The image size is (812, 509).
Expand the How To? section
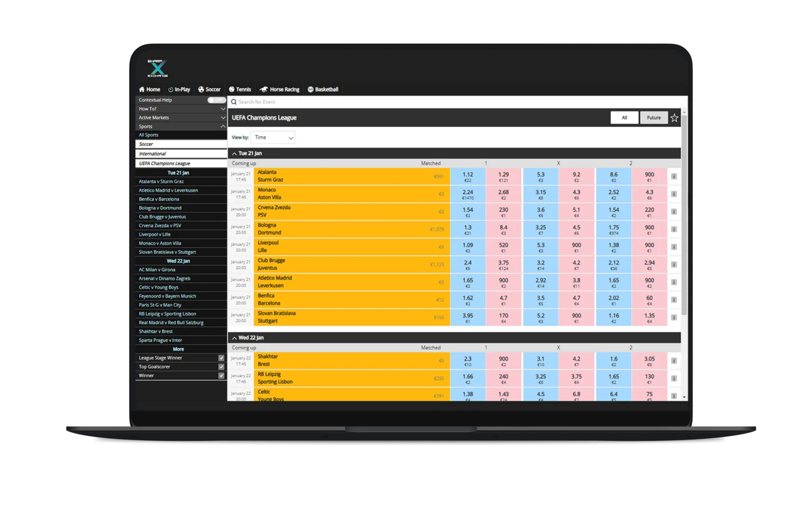tap(181, 109)
